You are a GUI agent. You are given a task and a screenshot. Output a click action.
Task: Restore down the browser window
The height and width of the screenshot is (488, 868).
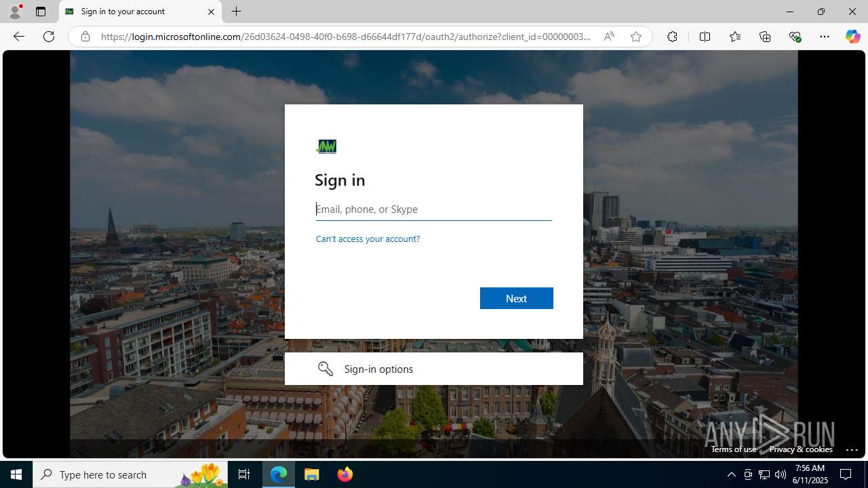click(821, 12)
